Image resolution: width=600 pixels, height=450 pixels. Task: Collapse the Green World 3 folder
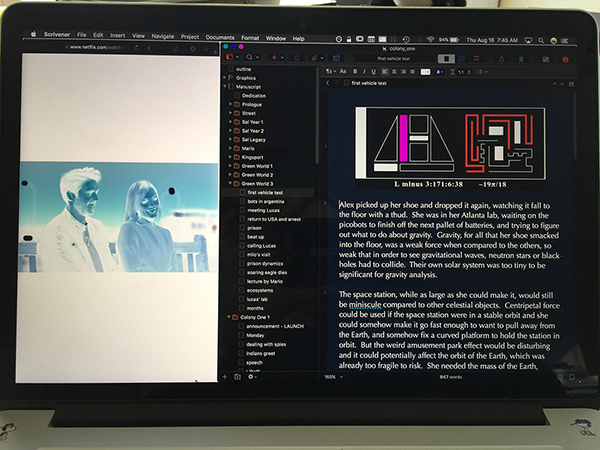(x=230, y=183)
